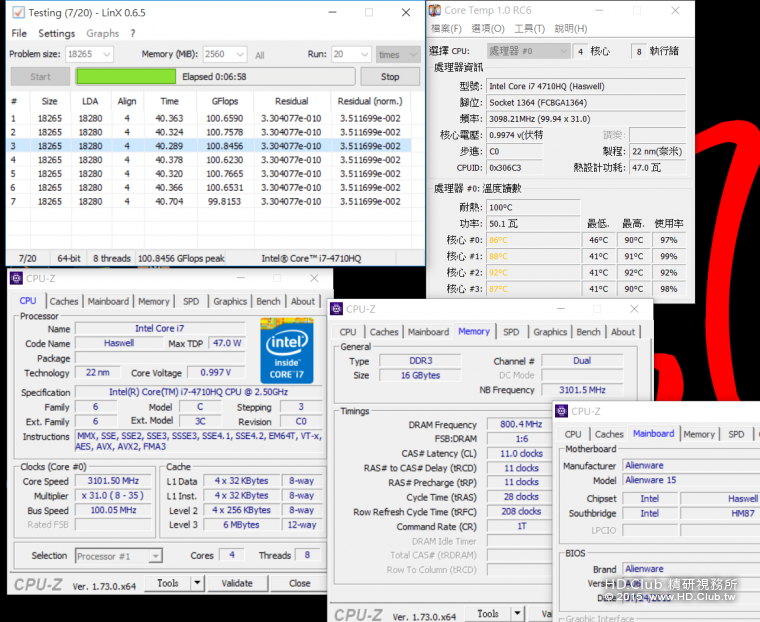Open the ? help menu in LinX

(132, 33)
